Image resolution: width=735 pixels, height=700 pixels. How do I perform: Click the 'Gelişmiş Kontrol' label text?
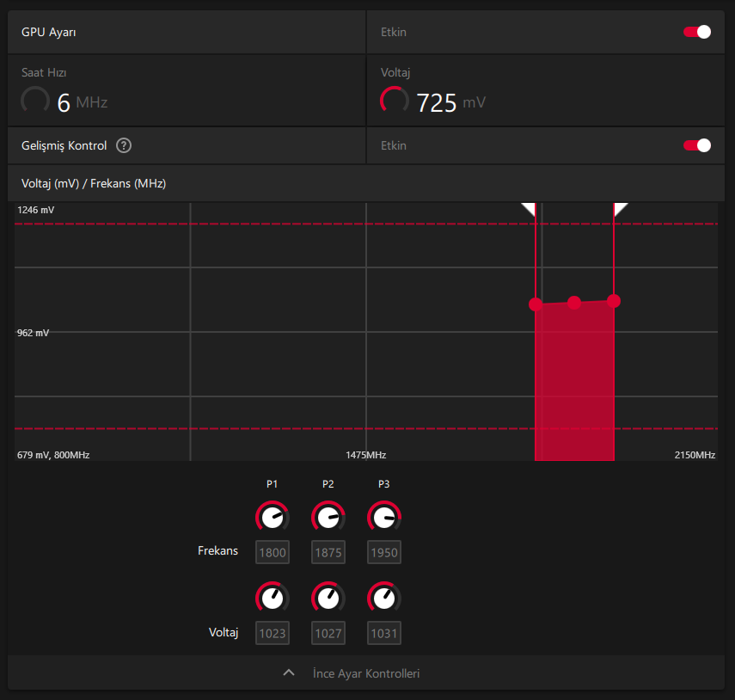coord(64,146)
